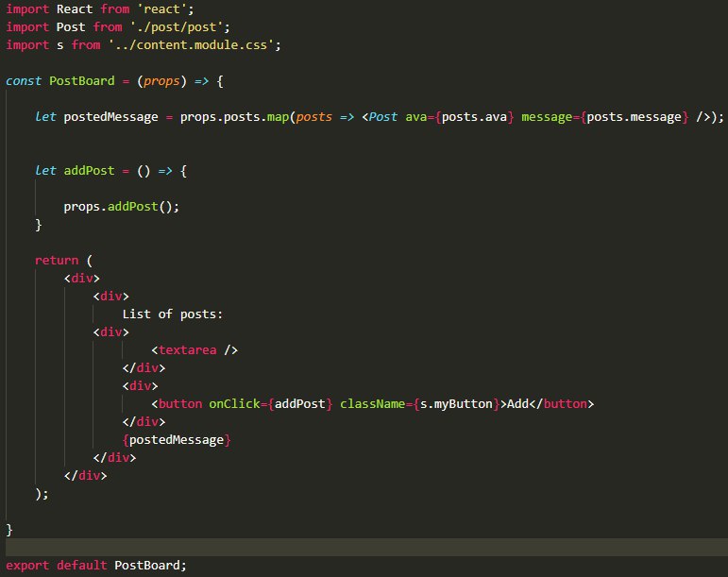Click the posts.ava expression

coord(474,117)
